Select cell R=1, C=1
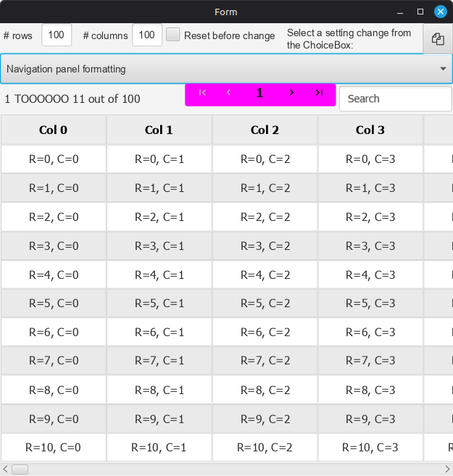This screenshot has width=453, height=476. [159, 188]
